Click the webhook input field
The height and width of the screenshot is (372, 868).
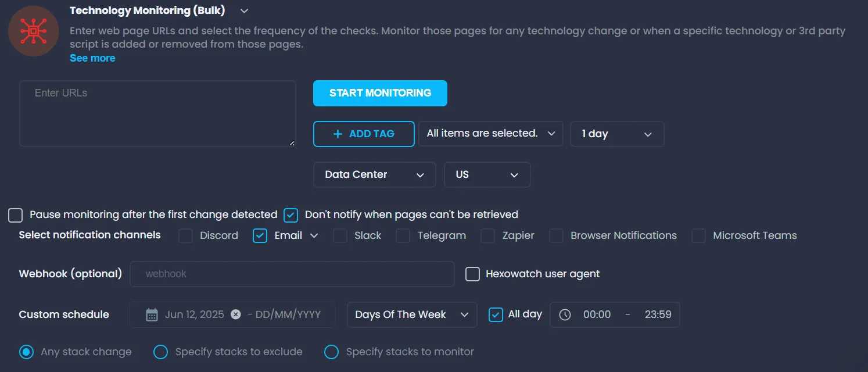(292, 274)
